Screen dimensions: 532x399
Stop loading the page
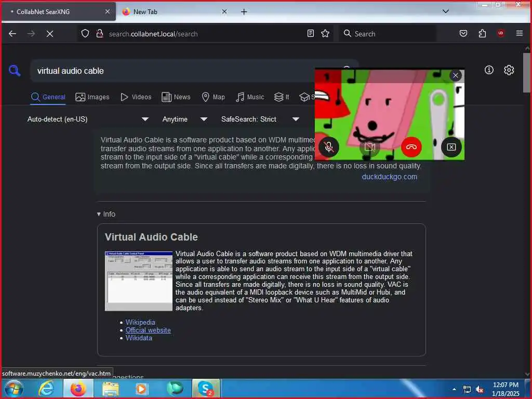pos(49,34)
